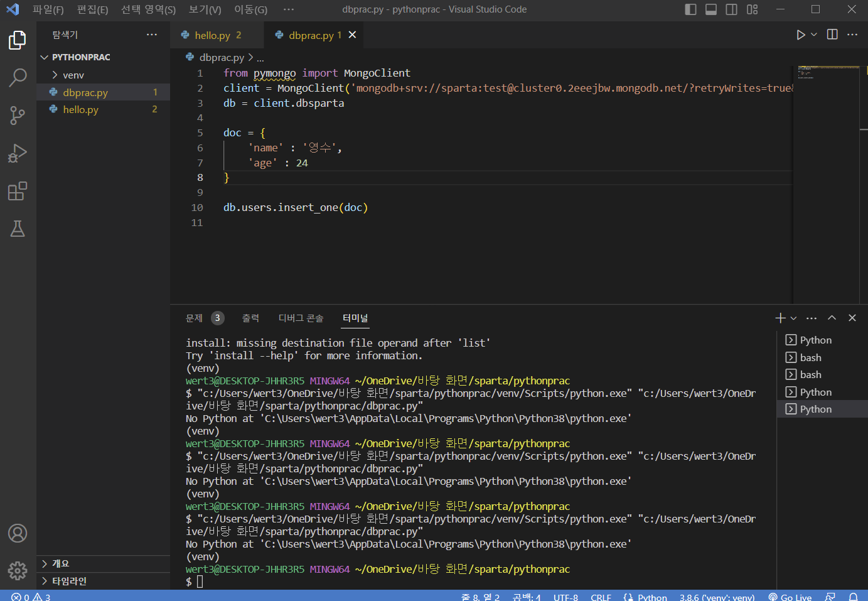Screen dimensions: 868x601
Task: Select the 터미널 terminal tab
Action: tap(355, 318)
